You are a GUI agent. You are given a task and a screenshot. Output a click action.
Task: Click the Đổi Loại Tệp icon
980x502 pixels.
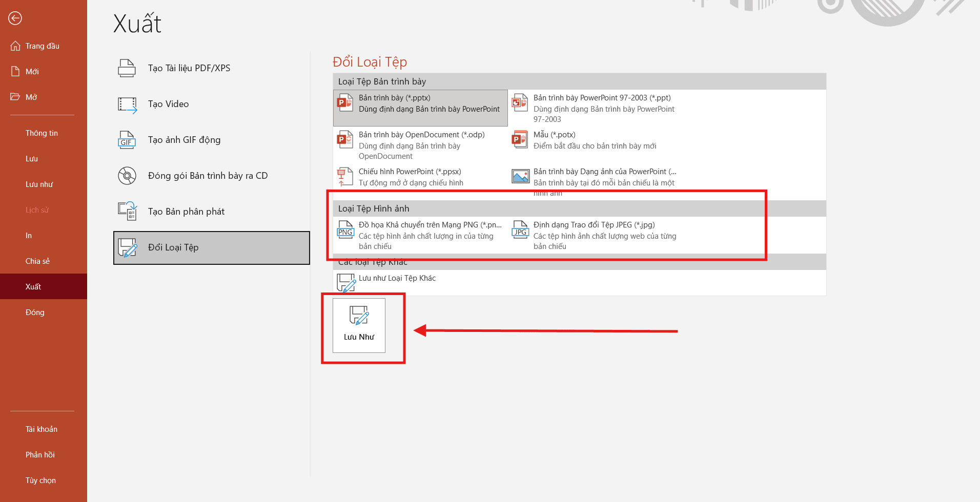click(x=128, y=248)
